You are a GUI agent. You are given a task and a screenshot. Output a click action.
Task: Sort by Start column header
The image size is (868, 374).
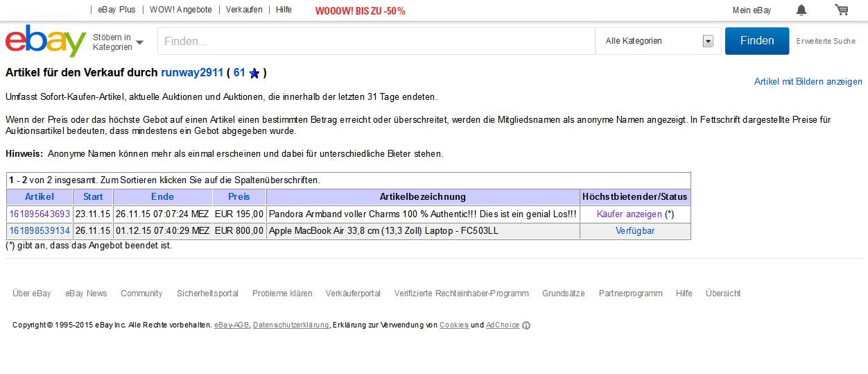[x=93, y=196]
